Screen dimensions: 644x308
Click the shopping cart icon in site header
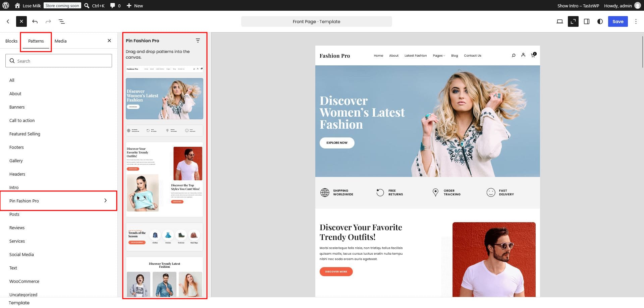(x=533, y=55)
